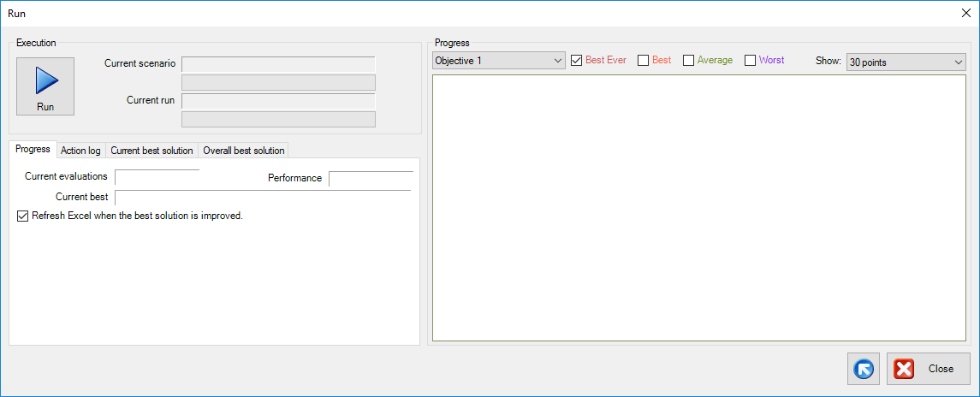Viewport: 980px width, 397px height.
Task: Select the Overall best solution tab
Action: [243, 151]
